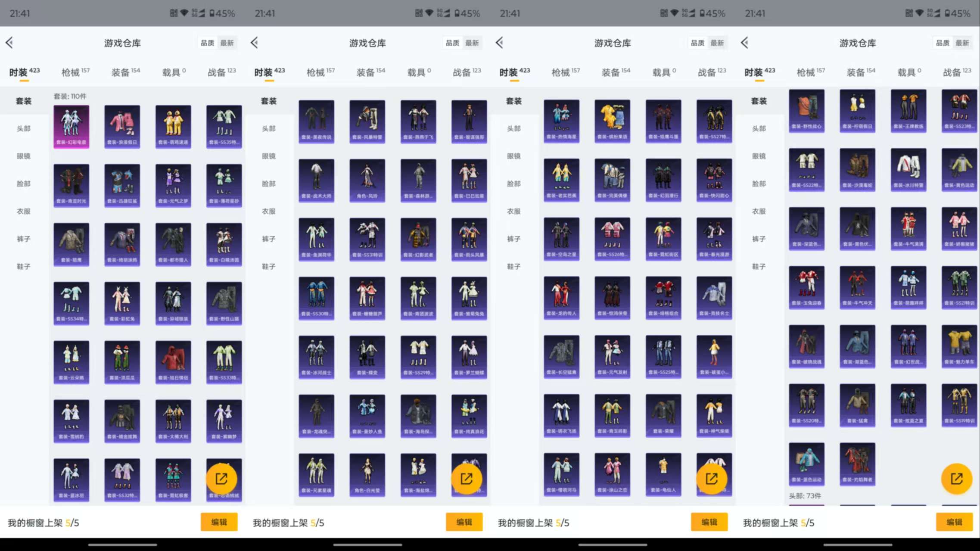Open 眼镜 category in the second screen sidebar

pyautogui.click(x=268, y=156)
